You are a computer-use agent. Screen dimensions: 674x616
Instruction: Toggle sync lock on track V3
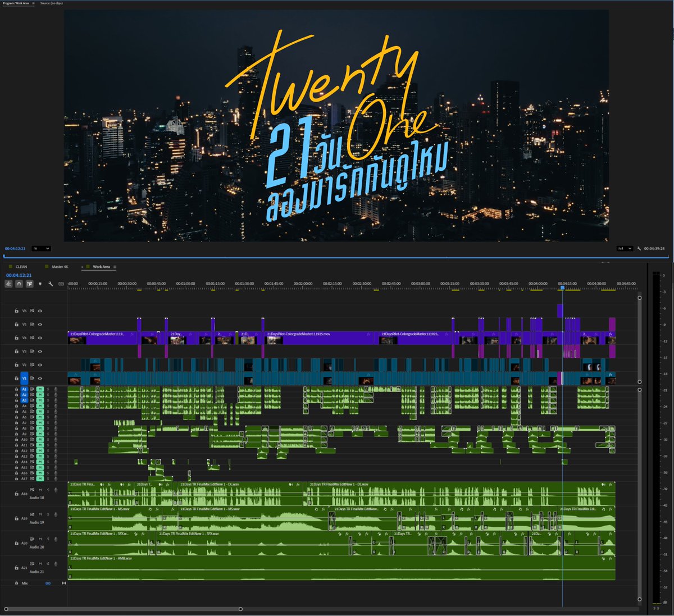tap(32, 351)
